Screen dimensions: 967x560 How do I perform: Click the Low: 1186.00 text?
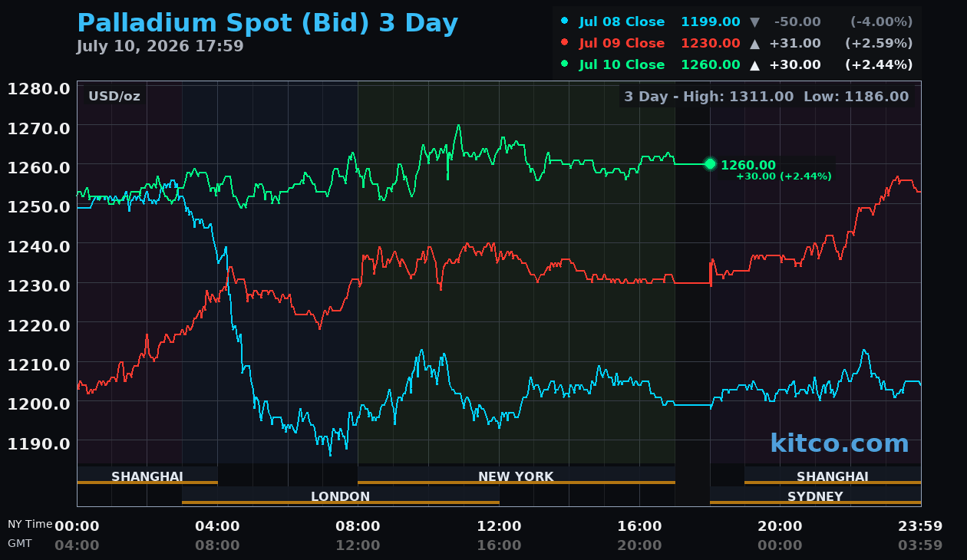(x=856, y=96)
